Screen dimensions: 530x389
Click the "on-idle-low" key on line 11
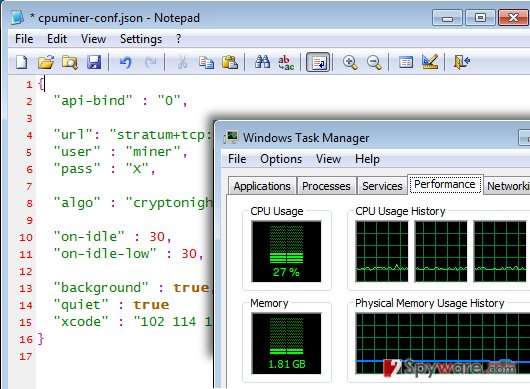tap(105, 254)
